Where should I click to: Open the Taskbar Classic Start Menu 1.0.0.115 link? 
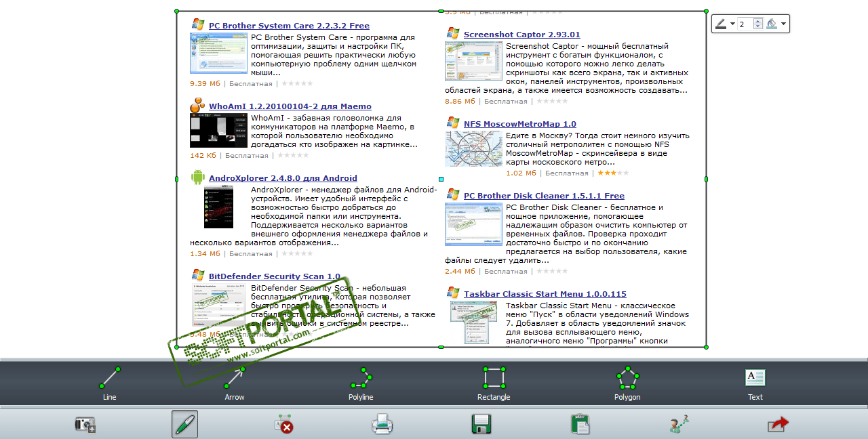click(545, 294)
